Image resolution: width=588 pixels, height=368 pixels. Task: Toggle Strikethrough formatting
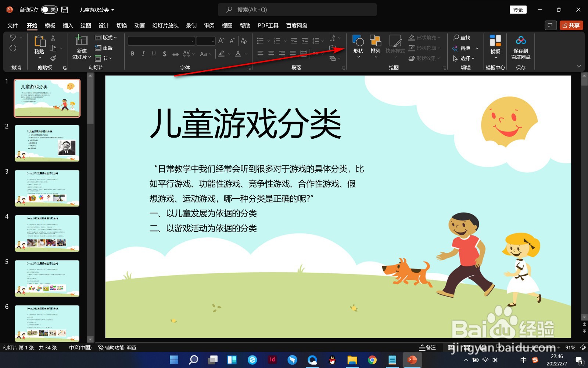[175, 54]
